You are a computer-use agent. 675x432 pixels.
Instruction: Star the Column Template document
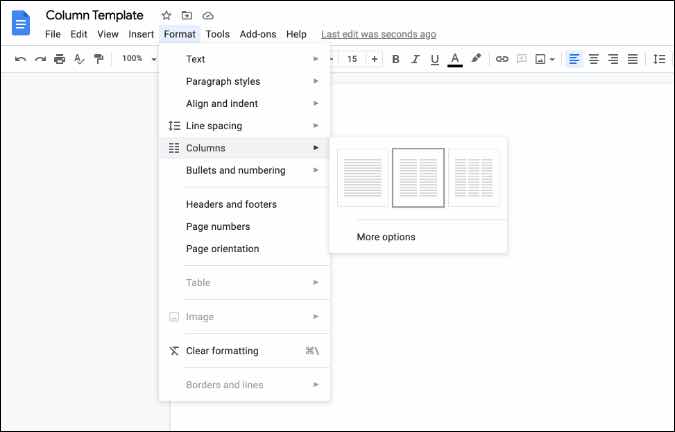tap(166, 15)
